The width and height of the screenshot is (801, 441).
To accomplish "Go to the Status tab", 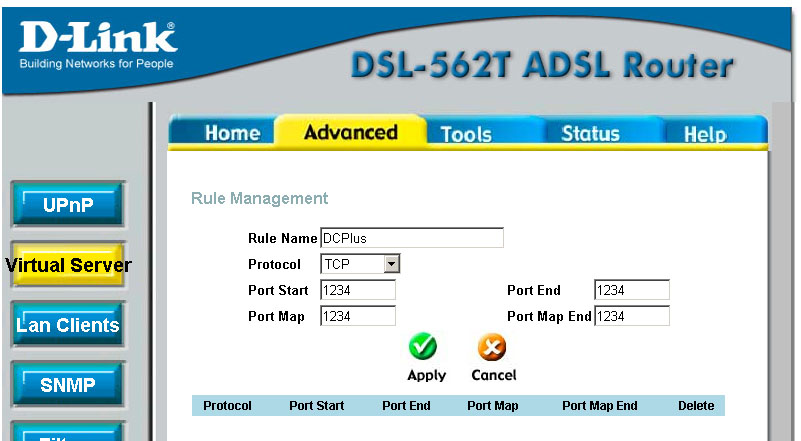I will point(589,134).
